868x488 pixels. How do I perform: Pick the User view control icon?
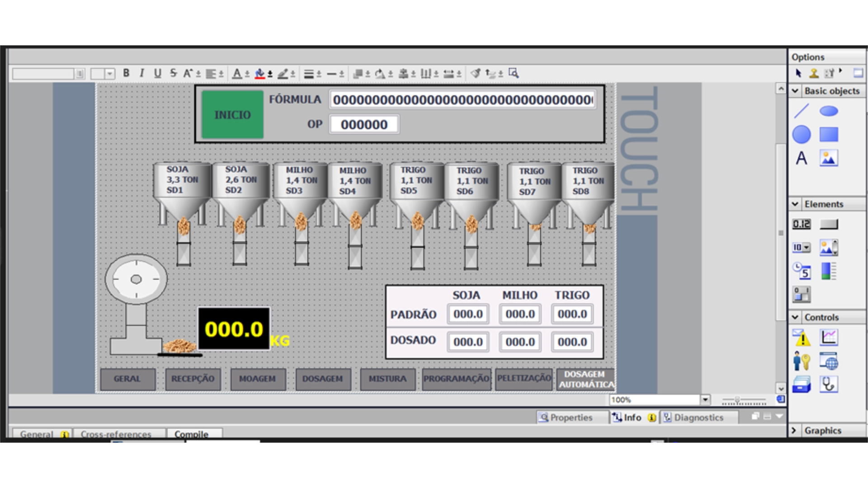(802, 361)
